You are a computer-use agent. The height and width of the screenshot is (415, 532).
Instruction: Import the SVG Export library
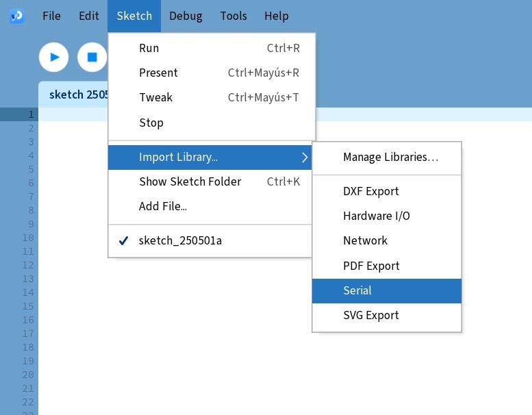click(387, 316)
